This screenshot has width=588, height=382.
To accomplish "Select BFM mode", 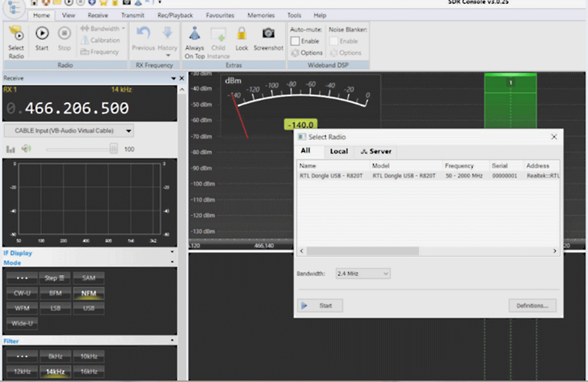I will pyautogui.click(x=55, y=293).
